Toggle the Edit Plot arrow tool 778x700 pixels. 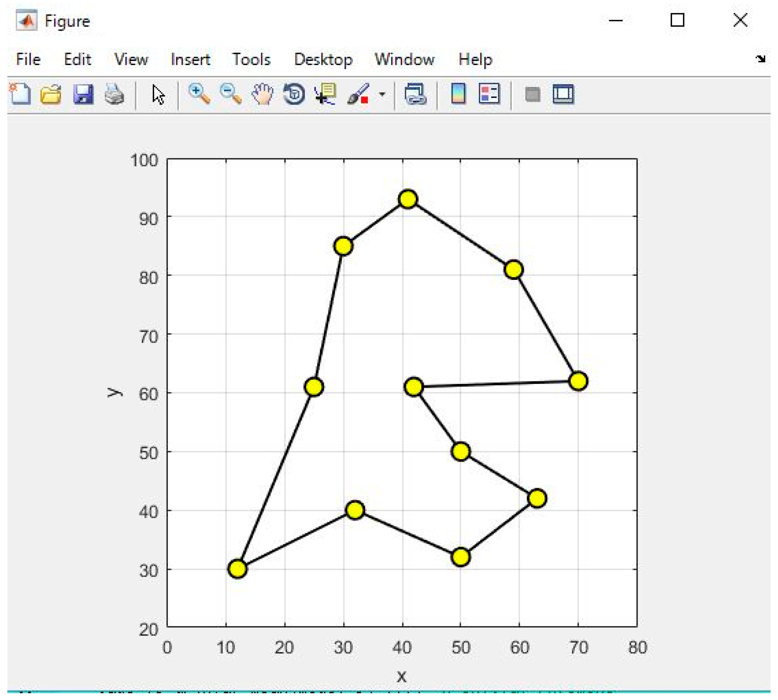158,94
